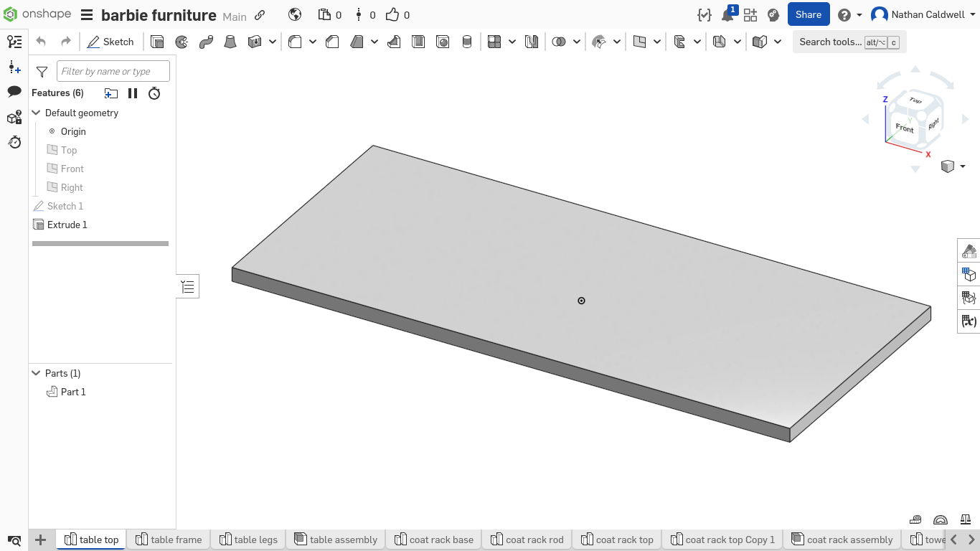Image resolution: width=980 pixels, height=551 pixels.
Task: Open the hamburger document menu
Action: [x=87, y=15]
